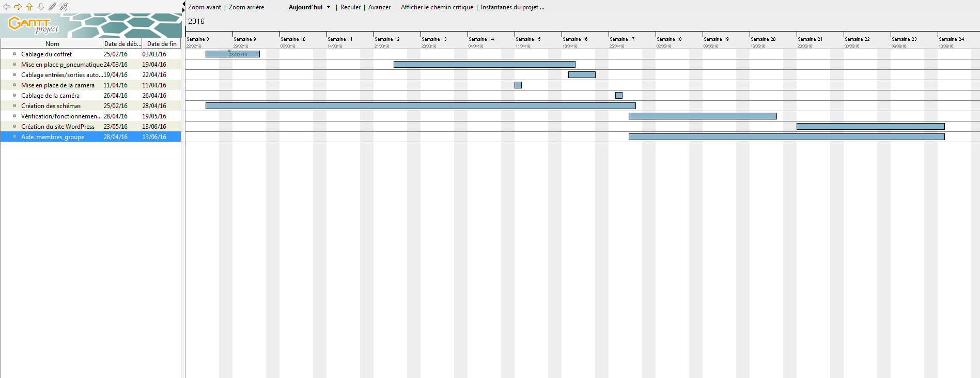Click the link tasks chain icon
The image size is (980, 378).
point(52,7)
